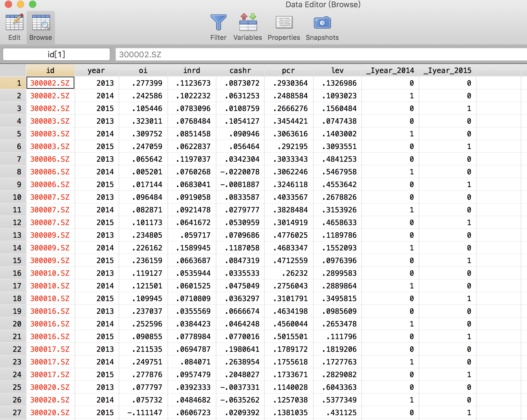The height and width of the screenshot is (420, 527).
Task: Click id cell 300007.SZ in row 12
Action: point(50,222)
